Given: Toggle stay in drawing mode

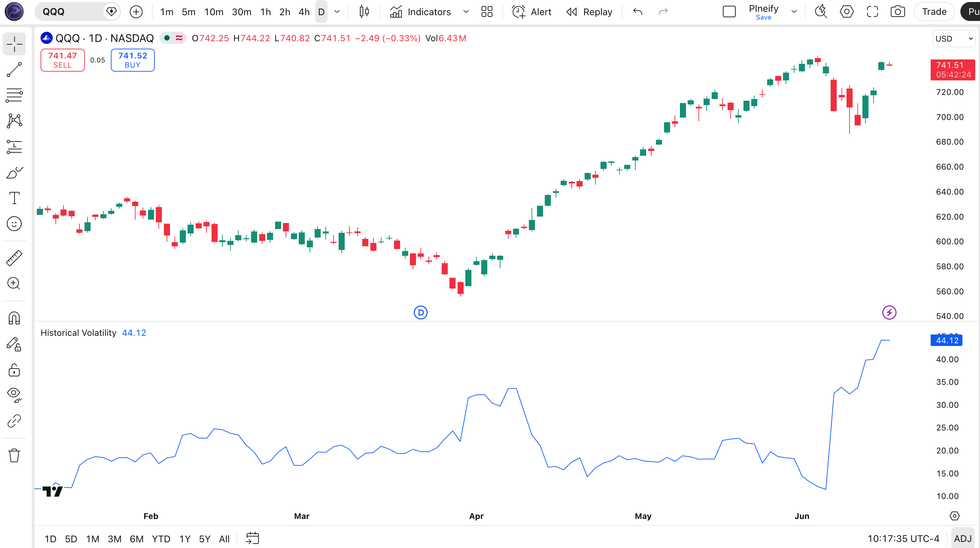Looking at the screenshot, I should point(14,344).
